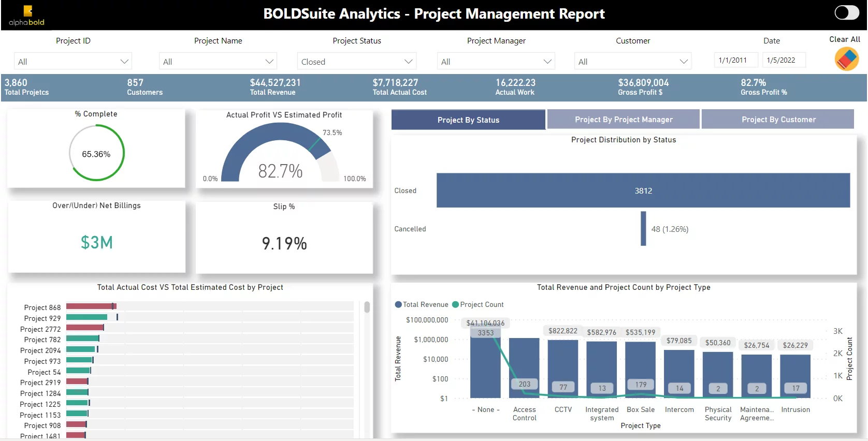This screenshot has width=868, height=441.
Task: Select the Project 908 bar
Action: (x=76, y=424)
